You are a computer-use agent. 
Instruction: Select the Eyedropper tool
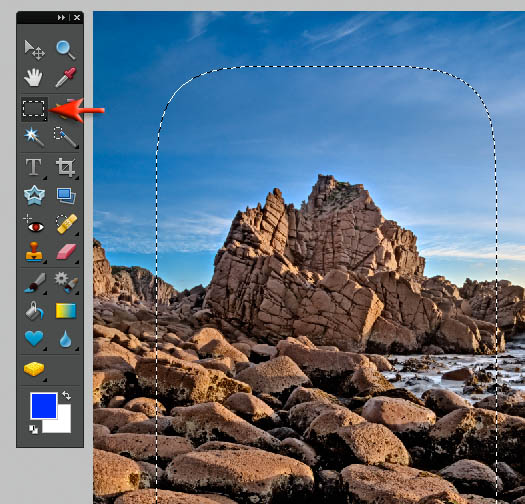[x=66, y=77]
